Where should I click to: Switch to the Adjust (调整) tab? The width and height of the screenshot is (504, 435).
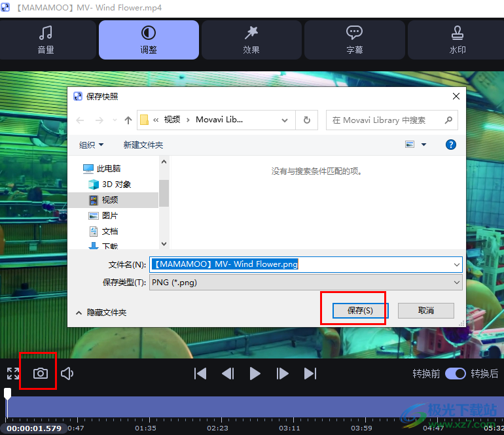[149, 40]
